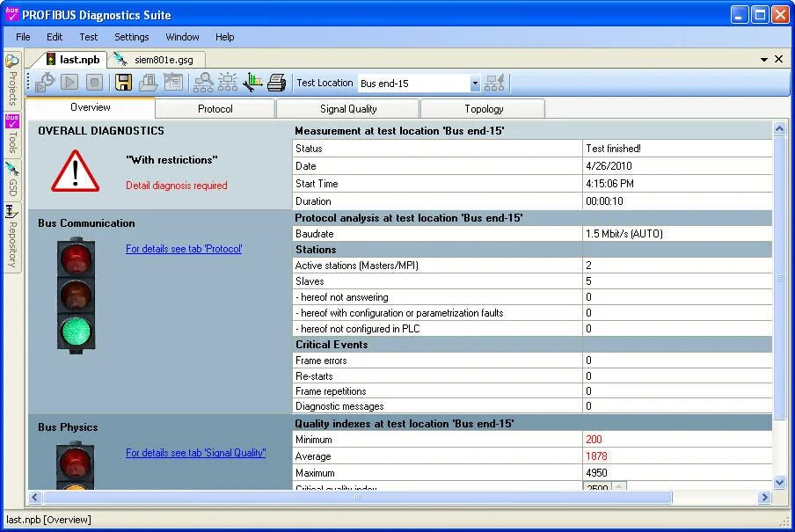Follow link 'For details see tab Protocol'
Image resolution: width=795 pixels, height=532 pixels.
click(x=184, y=249)
